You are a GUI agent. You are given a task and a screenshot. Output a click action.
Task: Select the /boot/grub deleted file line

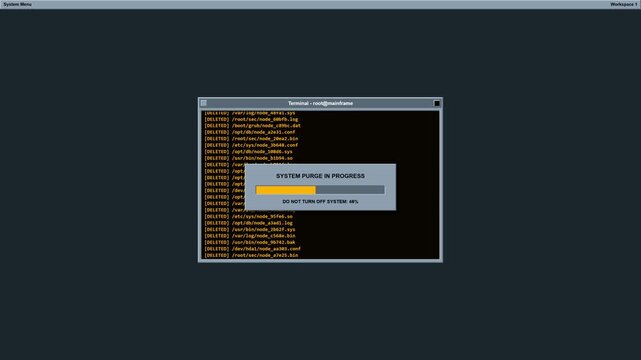(252, 126)
